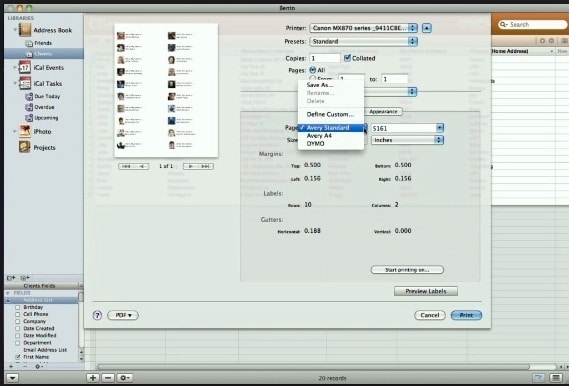Go to first page in print preview
The width and height of the screenshot is (569, 386).
point(126,166)
